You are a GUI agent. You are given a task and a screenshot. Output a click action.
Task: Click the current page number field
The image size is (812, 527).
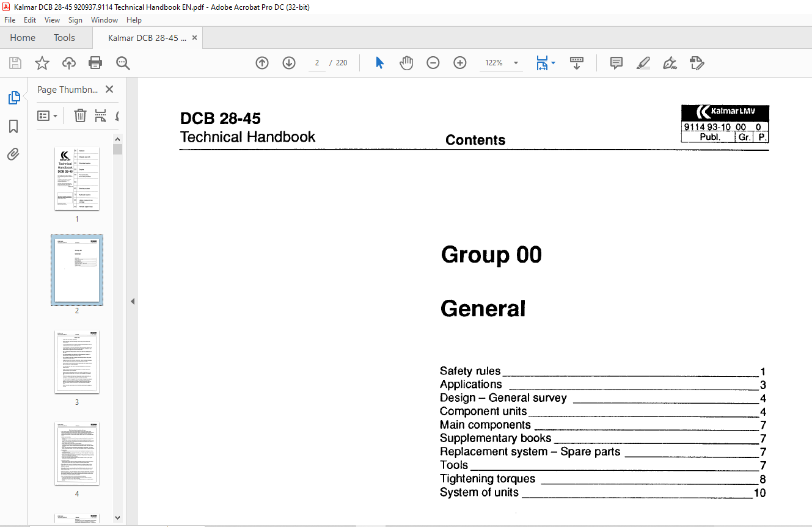[x=318, y=63]
